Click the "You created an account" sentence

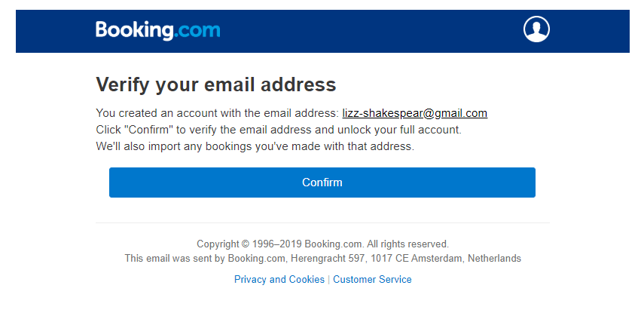(x=218, y=114)
